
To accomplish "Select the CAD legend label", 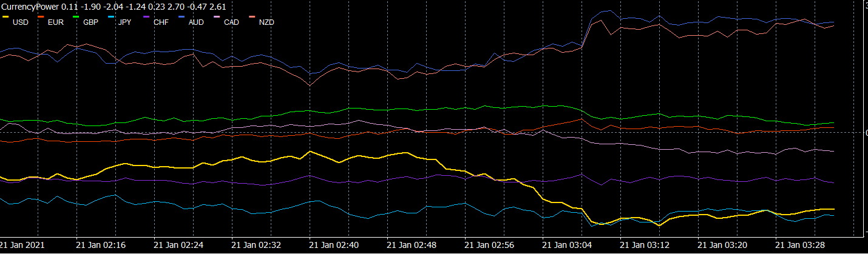I will [x=231, y=22].
